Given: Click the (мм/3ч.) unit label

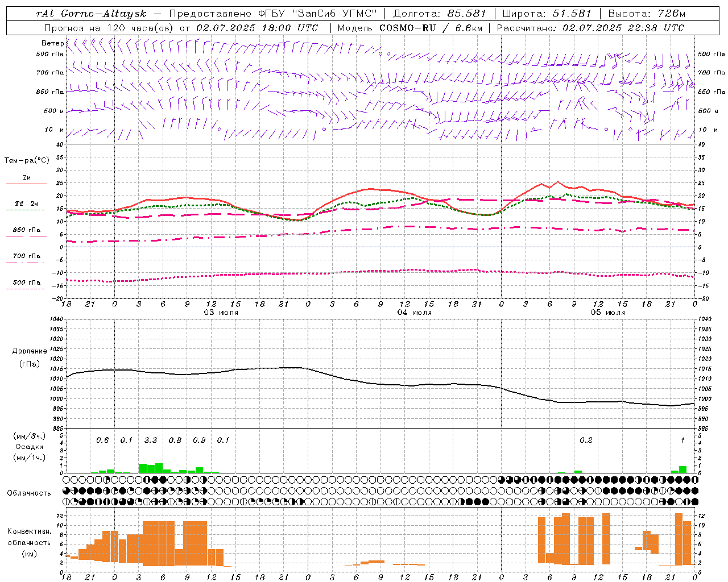Looking at the screenshot, I should (30, 436).
